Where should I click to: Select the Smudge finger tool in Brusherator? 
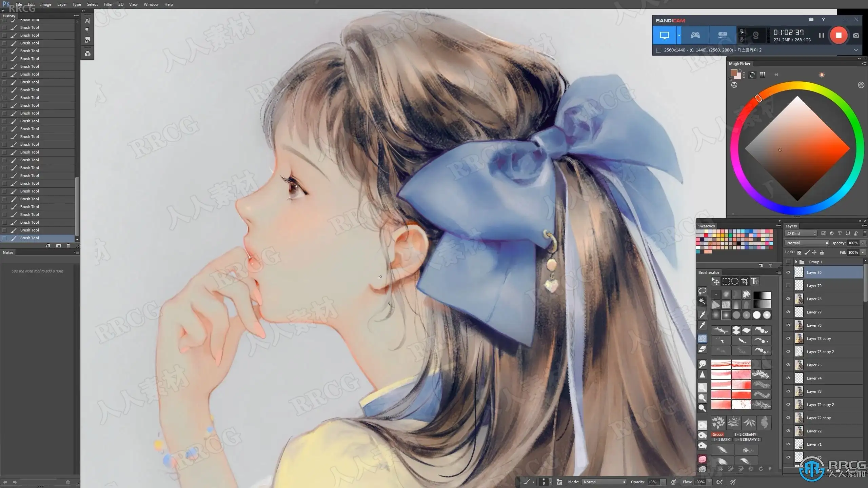[702, 364]
